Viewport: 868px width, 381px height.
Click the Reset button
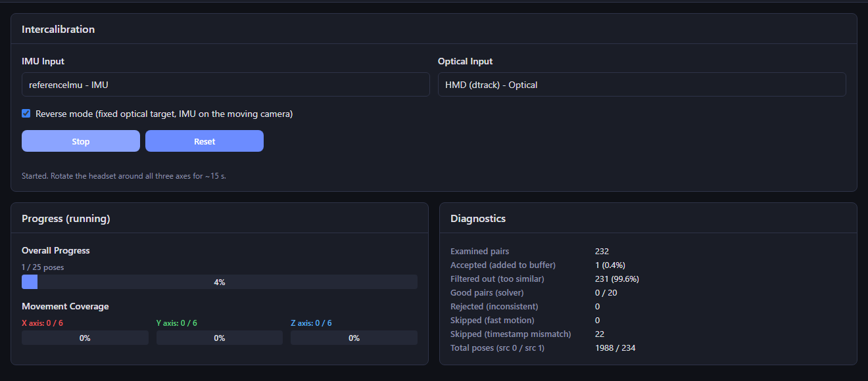click(x=205, y=141)
